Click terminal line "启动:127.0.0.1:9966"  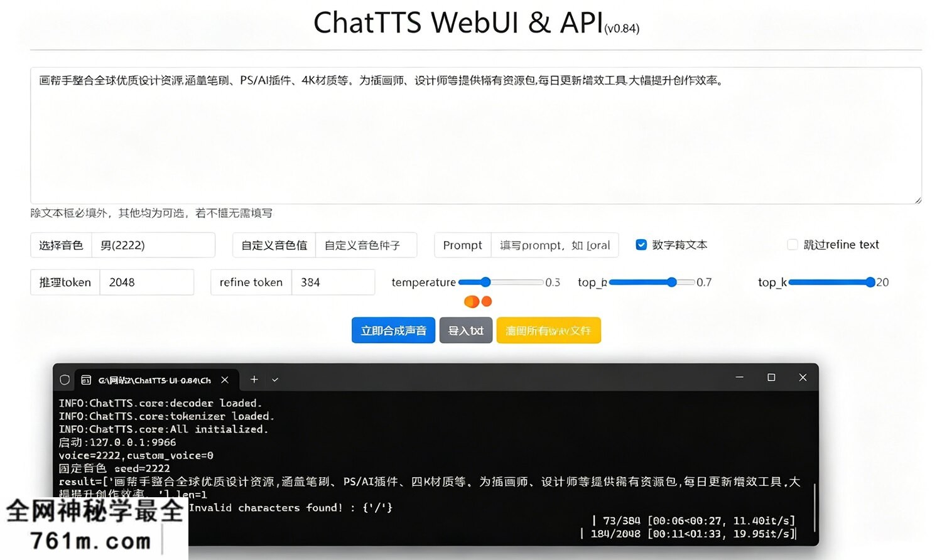click(x=117, y=443)
